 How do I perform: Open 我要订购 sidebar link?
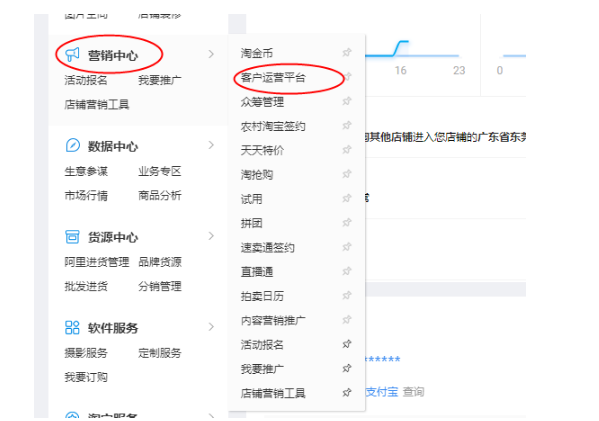(x=86, y=377)
